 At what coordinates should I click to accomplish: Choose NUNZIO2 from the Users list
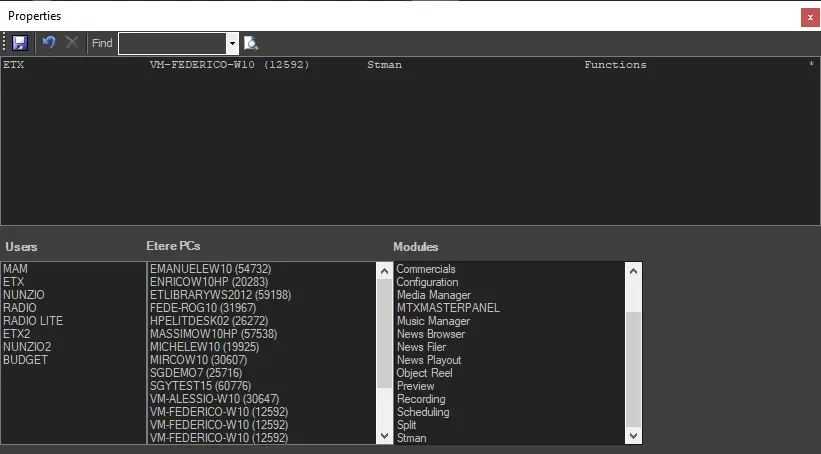pyautogui.click(x=27, y=347)
